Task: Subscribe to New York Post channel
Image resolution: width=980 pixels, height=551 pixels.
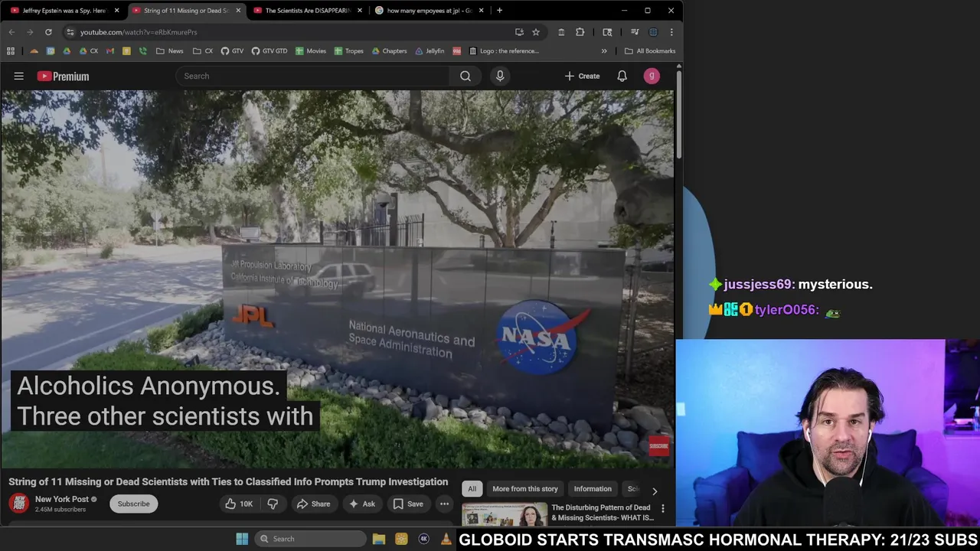Action: click(x=133, y=504)
